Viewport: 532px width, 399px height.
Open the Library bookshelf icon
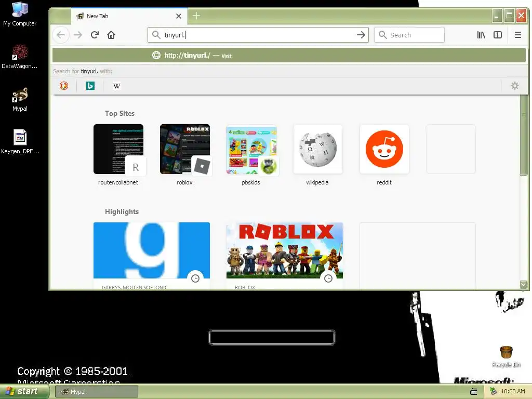click(481, 35)
